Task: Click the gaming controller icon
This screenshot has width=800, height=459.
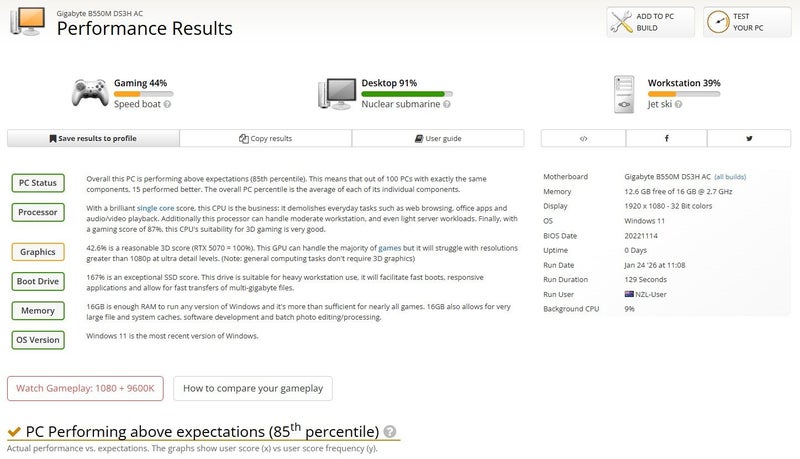Action: tap(89, 92)
